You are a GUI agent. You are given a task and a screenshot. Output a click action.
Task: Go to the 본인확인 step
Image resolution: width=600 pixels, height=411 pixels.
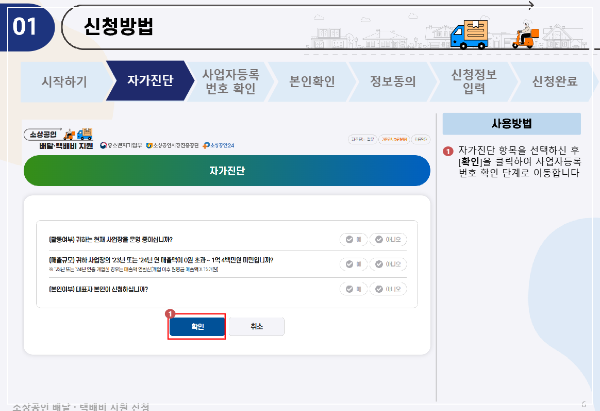(312, 82)
